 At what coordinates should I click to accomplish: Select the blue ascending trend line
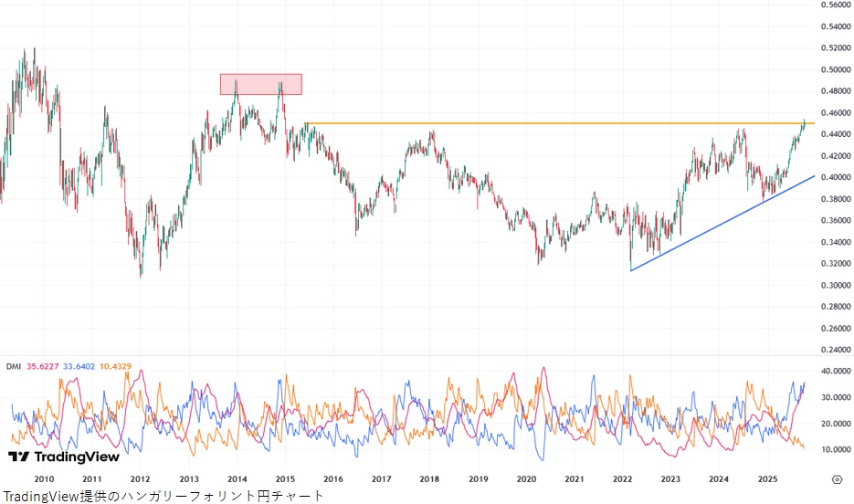point(722,224)
